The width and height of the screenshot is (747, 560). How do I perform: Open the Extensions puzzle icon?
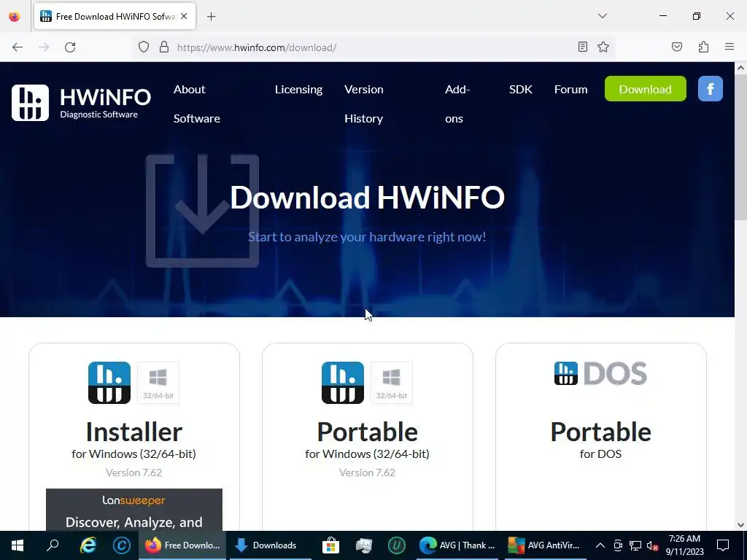pyautogui.click(x=703, y=47)
